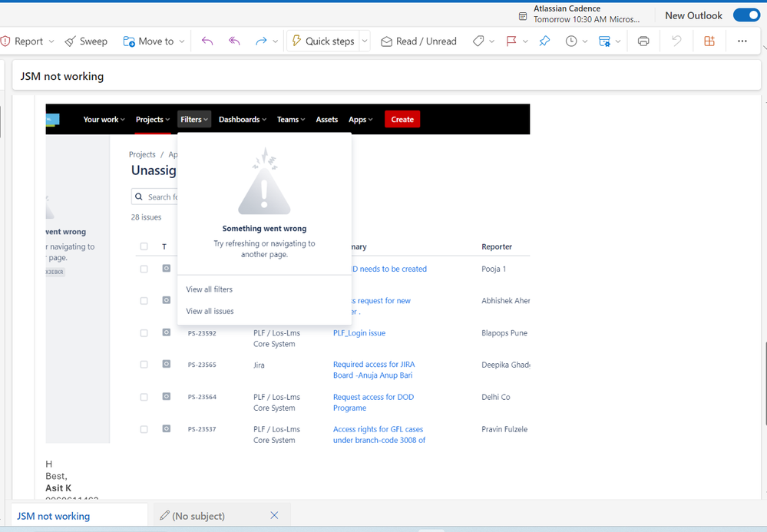Click the Assets menu item
Image resolution: width=767 pixels, height=532 pixels.
pos(327,119)
